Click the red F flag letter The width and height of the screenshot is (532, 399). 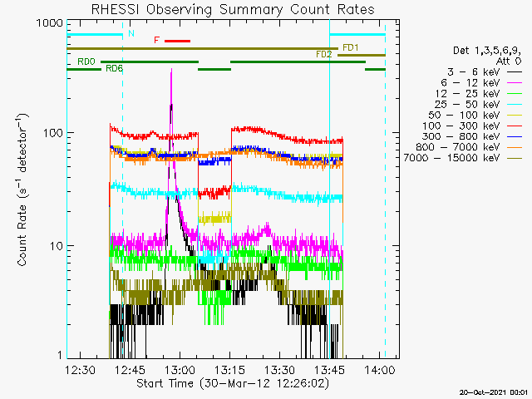click(x=157, y=41)
